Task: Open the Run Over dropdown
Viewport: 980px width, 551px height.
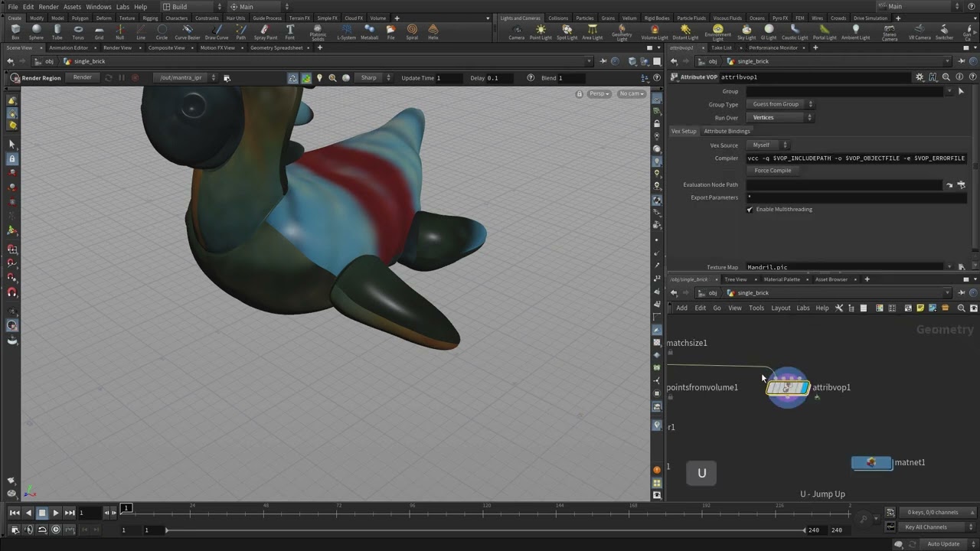Action: [780, 118]
